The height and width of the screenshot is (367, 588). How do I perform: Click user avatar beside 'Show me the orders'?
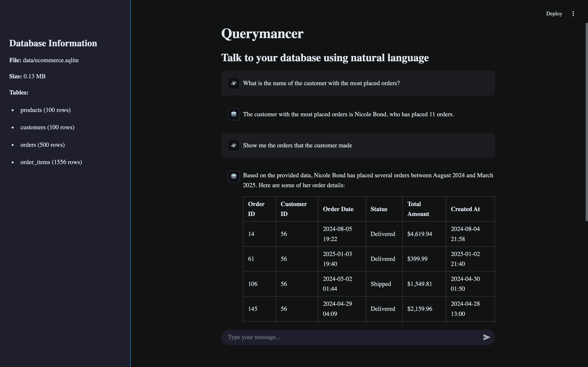[234, 145]
